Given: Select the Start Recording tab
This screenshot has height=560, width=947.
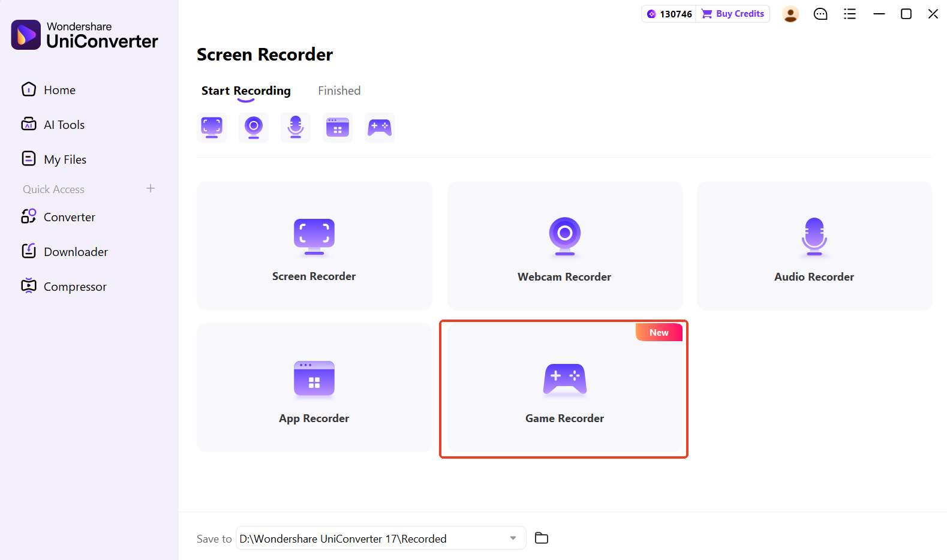Looking at the screenshot, I should point(246,91).
